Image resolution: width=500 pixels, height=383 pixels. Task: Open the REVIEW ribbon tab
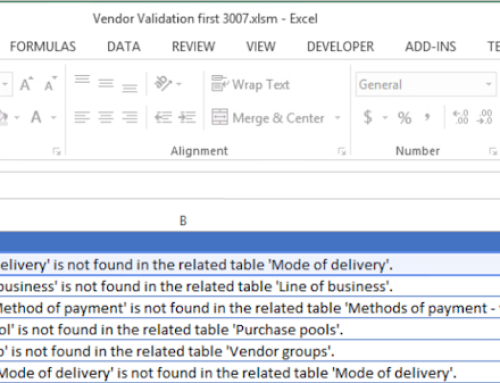coord(193,47)
